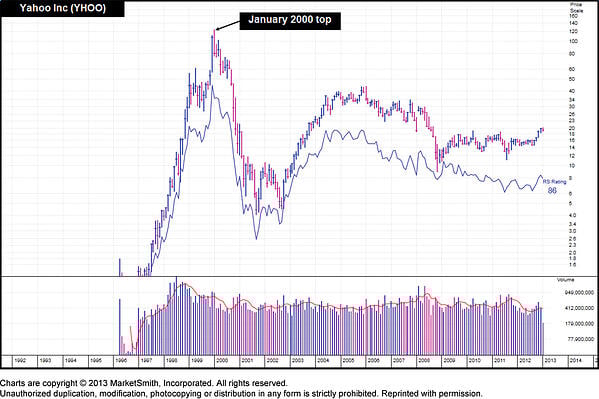Image resolution: width=599 pixels, height=399 pixels.
Task: Click the 2008 year label
Action: coord(424,361)
